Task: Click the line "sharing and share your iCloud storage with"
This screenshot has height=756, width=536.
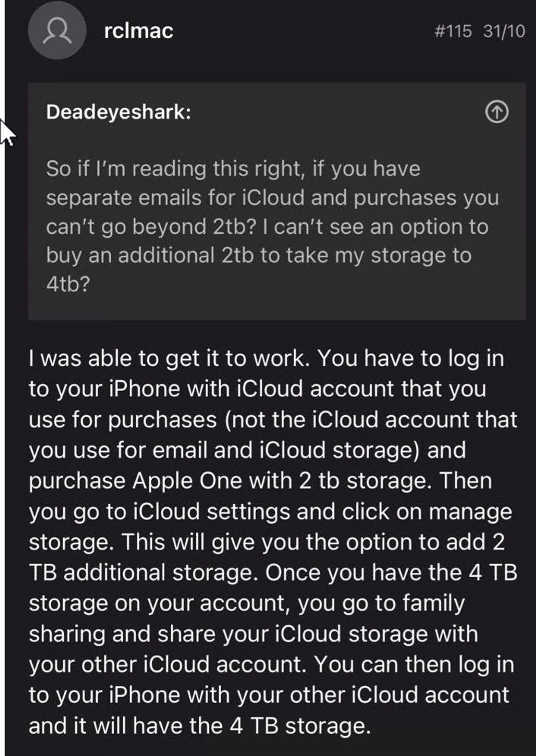Action: pyautogui.click(x=253, y=634)
